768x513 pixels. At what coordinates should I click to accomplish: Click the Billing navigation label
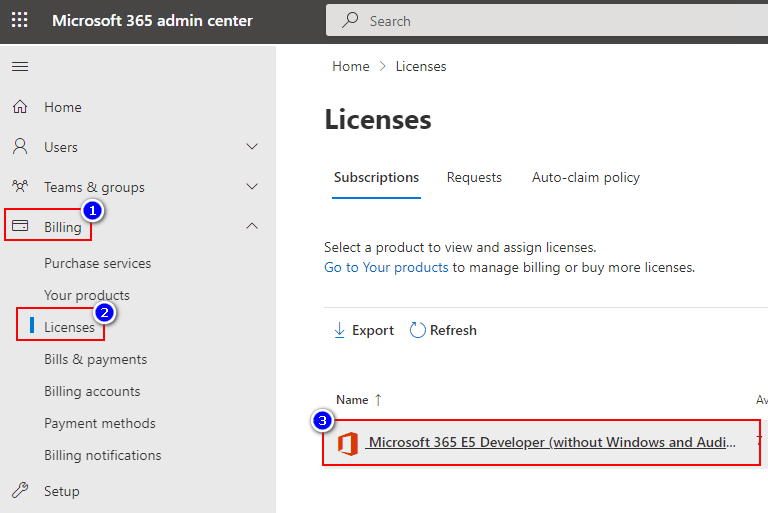point(63,227)
